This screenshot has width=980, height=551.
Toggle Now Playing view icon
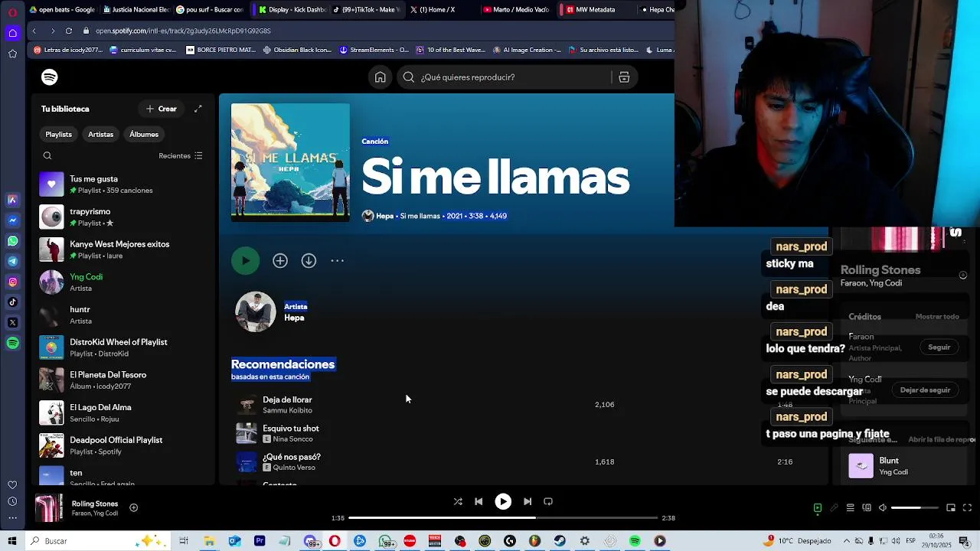(818, 508)
